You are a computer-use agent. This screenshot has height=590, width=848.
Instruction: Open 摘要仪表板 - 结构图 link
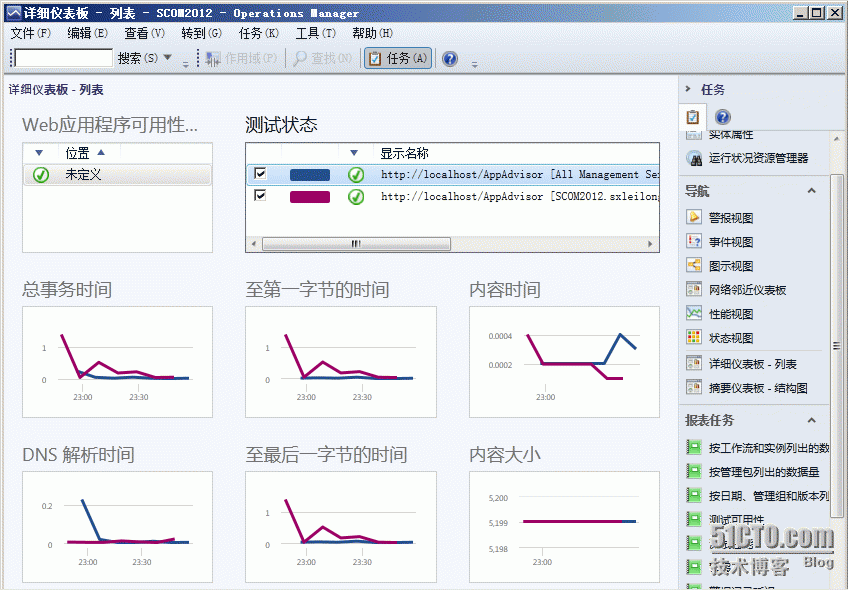(x=758, y=388)
